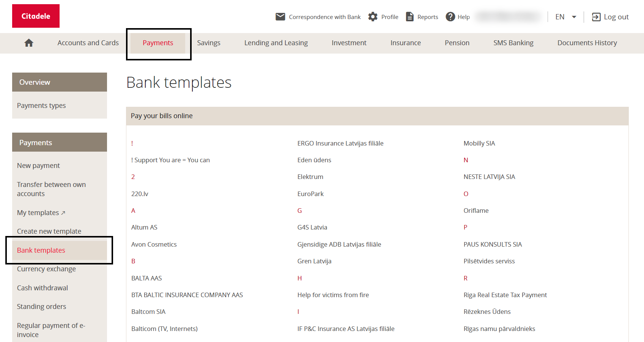Choose Baltcom SIA template
The height and width of the screenshot is (342, 644).
click(x=148, y=312)
